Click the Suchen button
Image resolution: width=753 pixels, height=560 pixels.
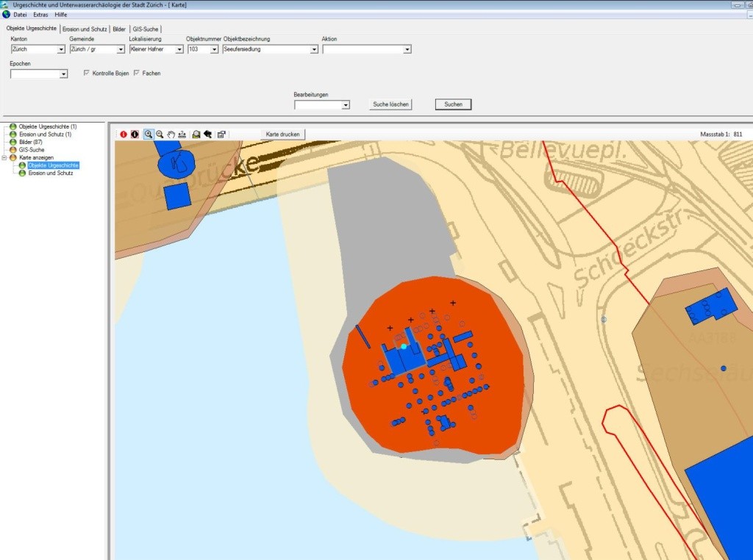(453, 104)
